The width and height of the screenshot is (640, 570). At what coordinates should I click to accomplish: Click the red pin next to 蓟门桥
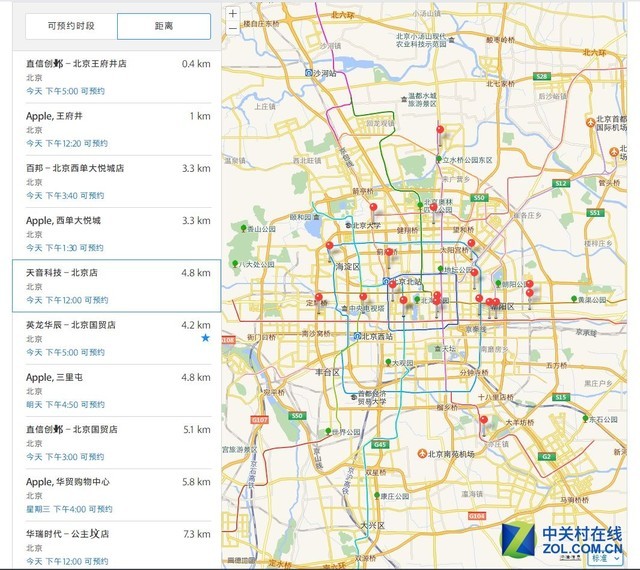pos(389,253)
